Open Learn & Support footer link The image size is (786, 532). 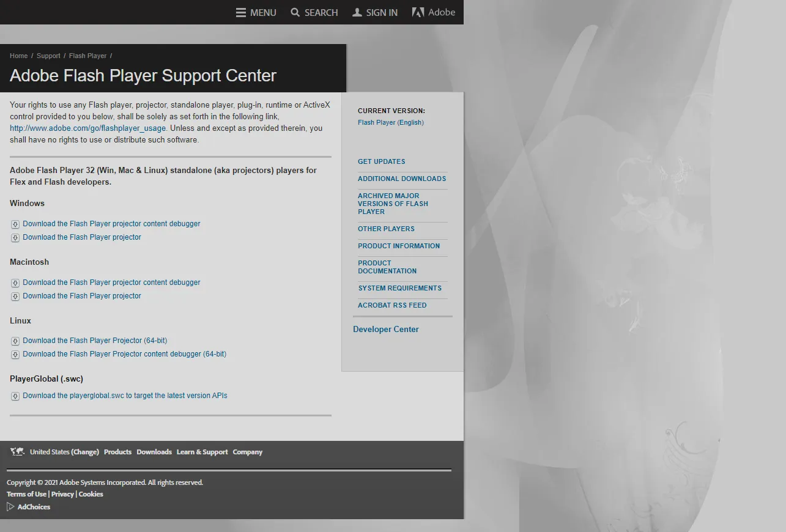click(202, 452)
